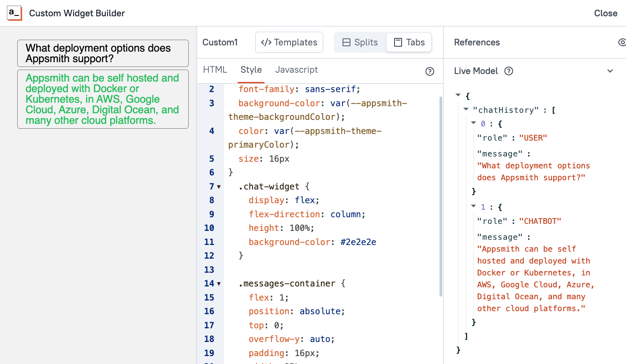Collapse the Live Model section chevron

click(x=610, y=71)
